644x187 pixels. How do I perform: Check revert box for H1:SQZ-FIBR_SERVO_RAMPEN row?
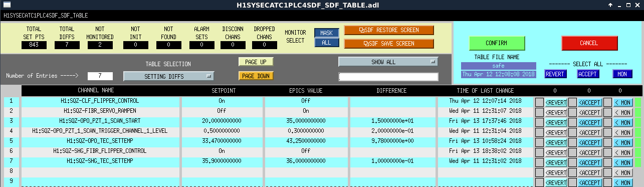[539, 112]
